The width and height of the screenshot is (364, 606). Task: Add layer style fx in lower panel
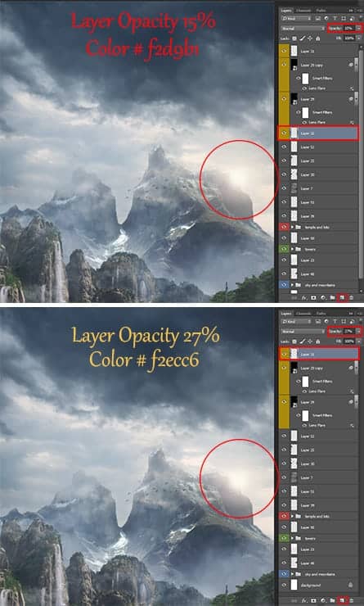click(x=303, y=600)
